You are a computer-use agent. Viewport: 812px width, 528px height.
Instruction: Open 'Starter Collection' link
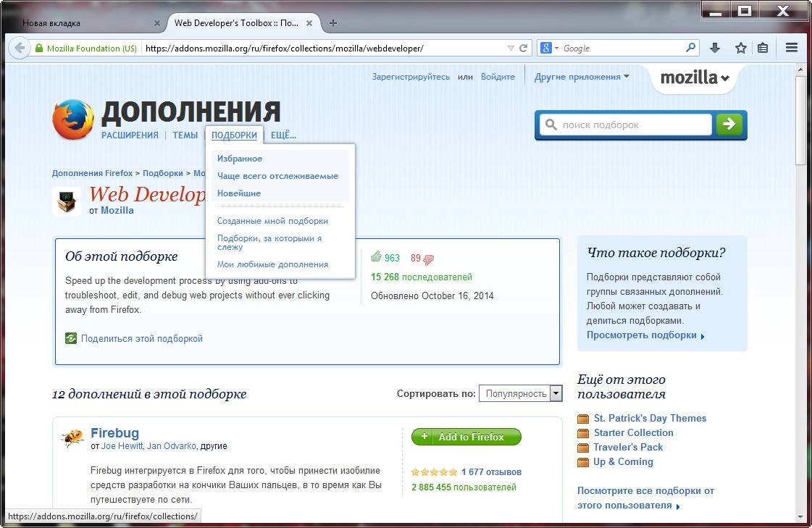pos(633,432)
